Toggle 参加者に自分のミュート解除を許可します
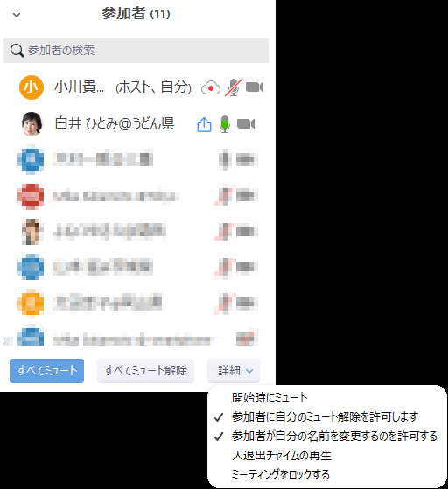 (325, 416)
